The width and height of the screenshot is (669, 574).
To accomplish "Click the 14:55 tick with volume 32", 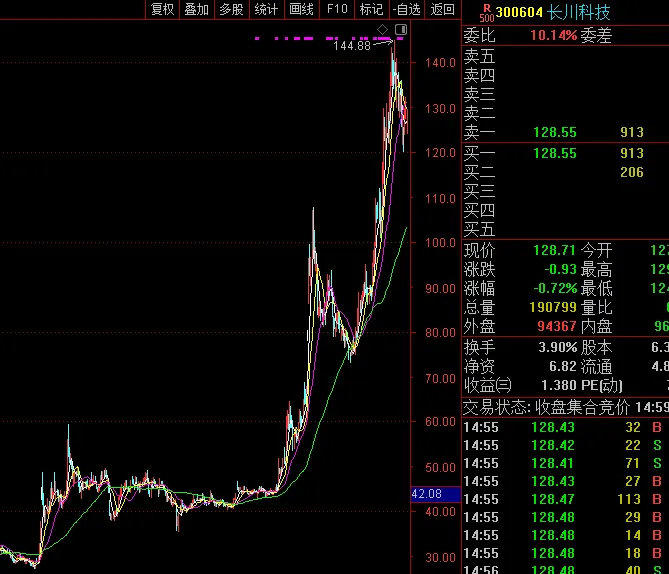I will click(x=565, y=427).
